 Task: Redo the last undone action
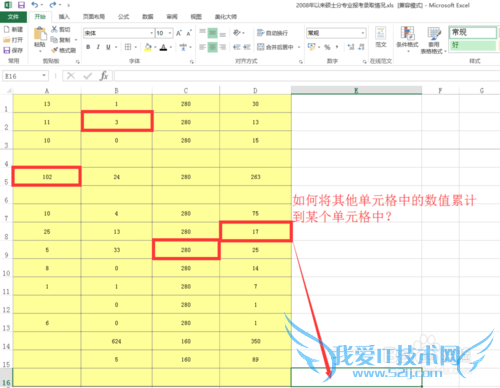click(53, 5)
